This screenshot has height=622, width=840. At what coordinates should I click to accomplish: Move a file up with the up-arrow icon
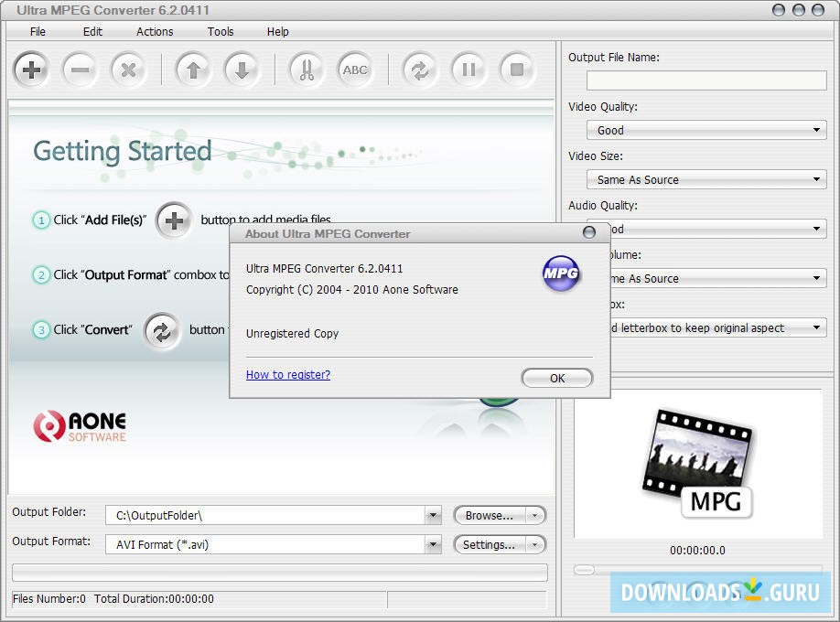193,70
